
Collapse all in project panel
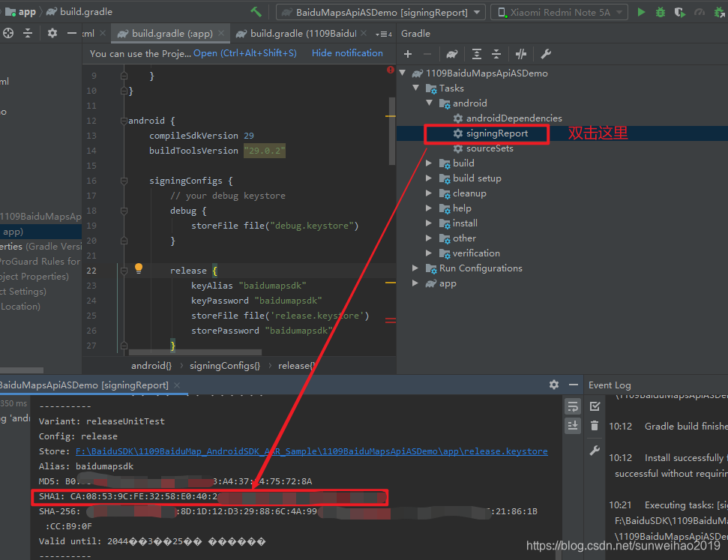(28, 33)
